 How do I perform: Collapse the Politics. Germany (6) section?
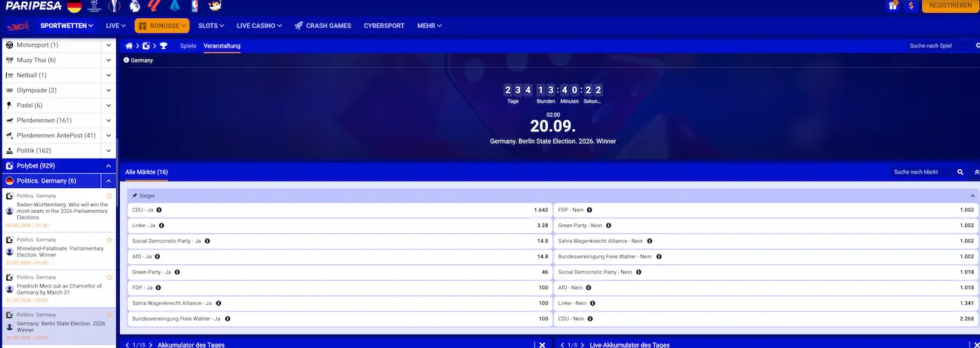tap(109, 181)
